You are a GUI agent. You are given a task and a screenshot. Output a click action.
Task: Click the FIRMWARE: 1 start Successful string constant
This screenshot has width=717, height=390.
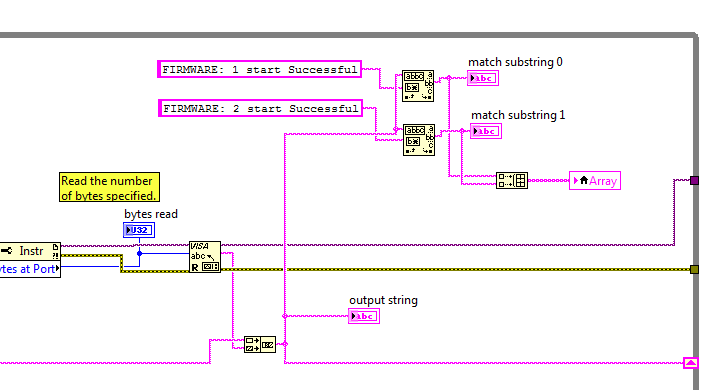[259, 69]
